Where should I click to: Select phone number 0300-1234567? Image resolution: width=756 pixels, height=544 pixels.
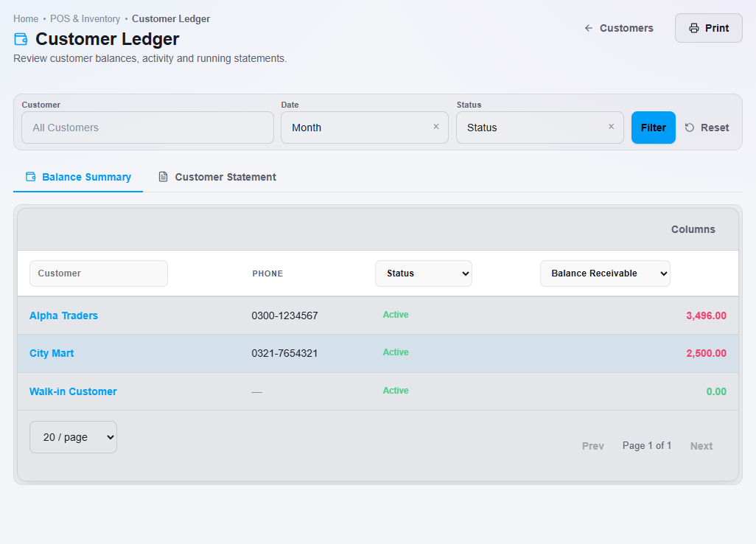click(x=284, y=315)
